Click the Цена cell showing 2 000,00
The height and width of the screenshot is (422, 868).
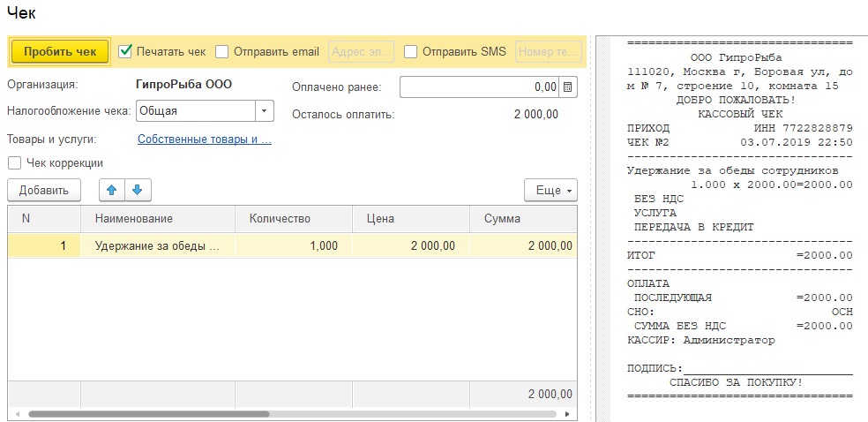(x=410, y=246)
